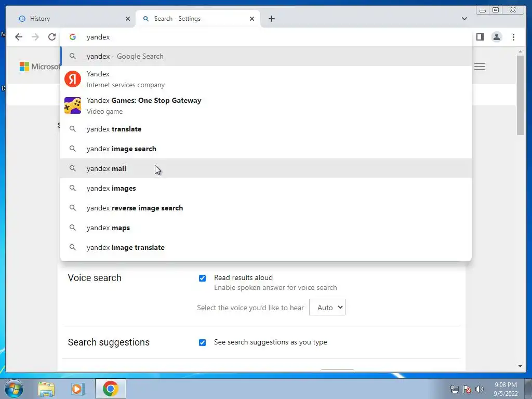Open the tab search chevron
The height and width of the screenshot is (399, 532).
(464, 19)
